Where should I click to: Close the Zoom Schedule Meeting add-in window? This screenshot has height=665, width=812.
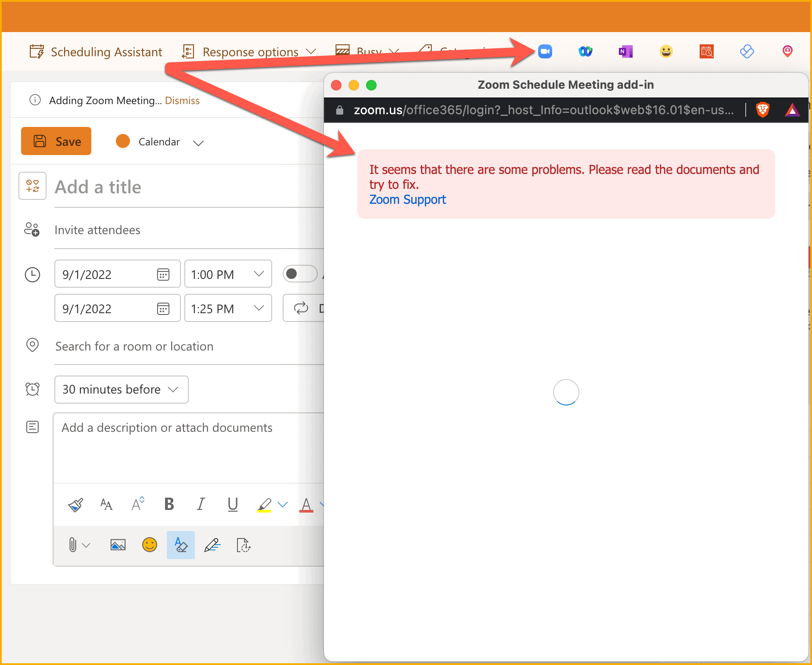coord(336,85)
